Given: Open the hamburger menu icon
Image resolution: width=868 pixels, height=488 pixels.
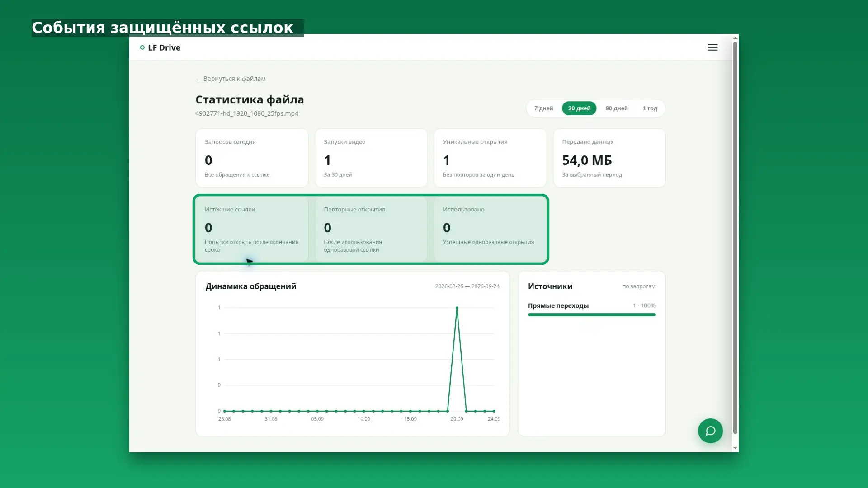Looking at the screenshot, I should (x=712, y=47).
